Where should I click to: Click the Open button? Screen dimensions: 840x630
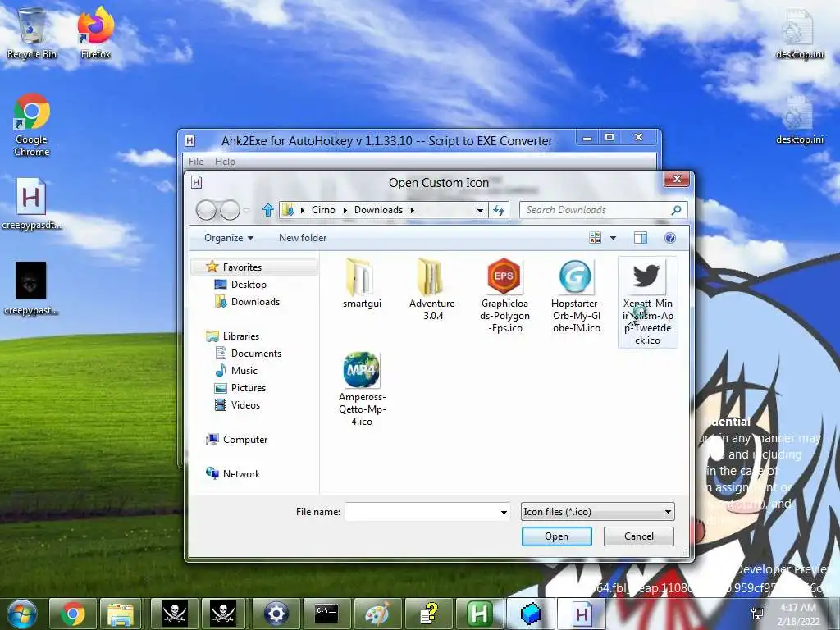coord(557,536)
